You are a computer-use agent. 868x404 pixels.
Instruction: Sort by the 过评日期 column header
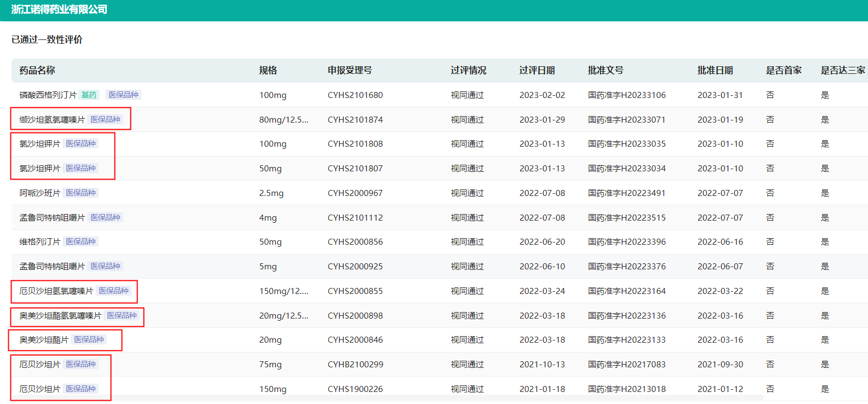(x=537, y=71)
